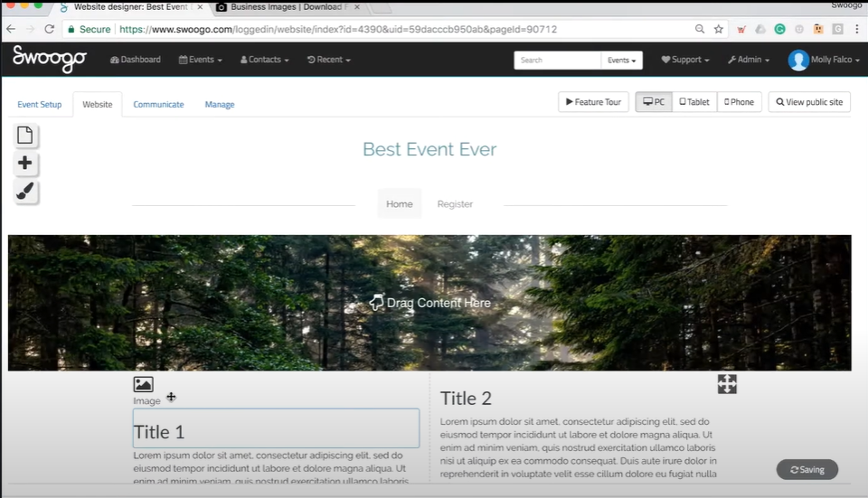Click the browser back arrow
Viewport: 868px width, 498px height.
pyautogui.click(x=11, y=29)
